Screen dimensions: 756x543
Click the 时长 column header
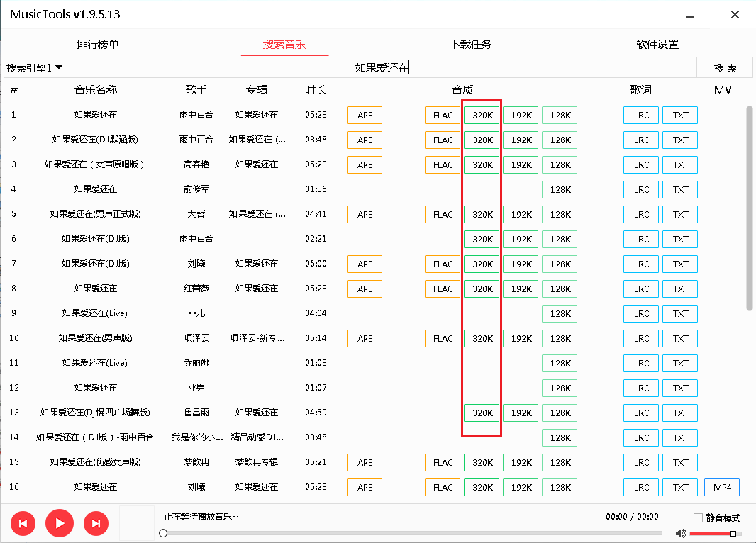pyautogui.click(x=316, y=89)
